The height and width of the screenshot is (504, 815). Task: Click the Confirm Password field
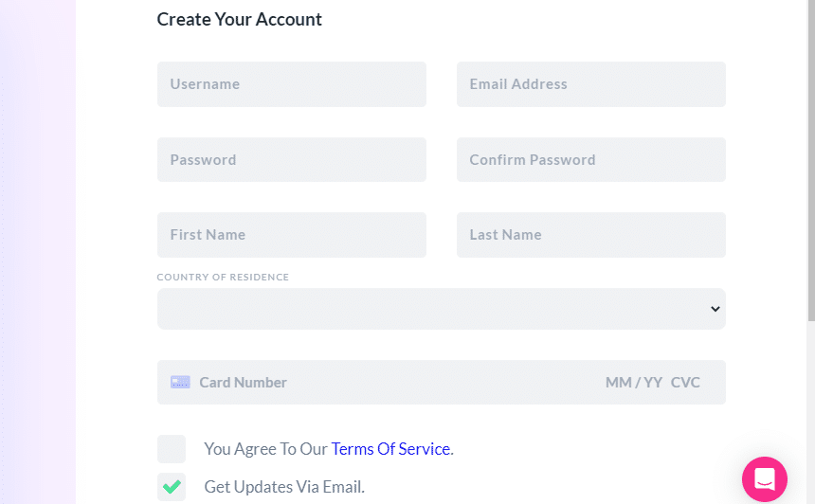(x=591, y=159)
